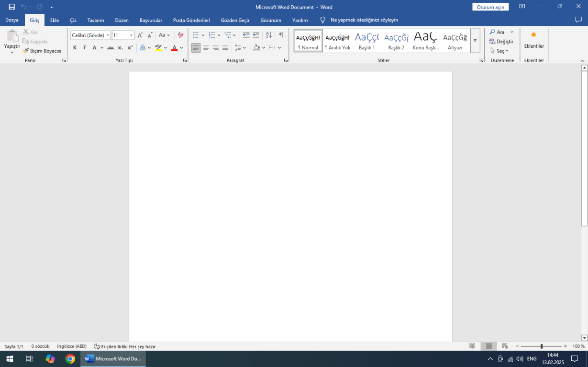588x367 pixels.
Task: Open the Dosya file tab
Action: coord(12,20)
